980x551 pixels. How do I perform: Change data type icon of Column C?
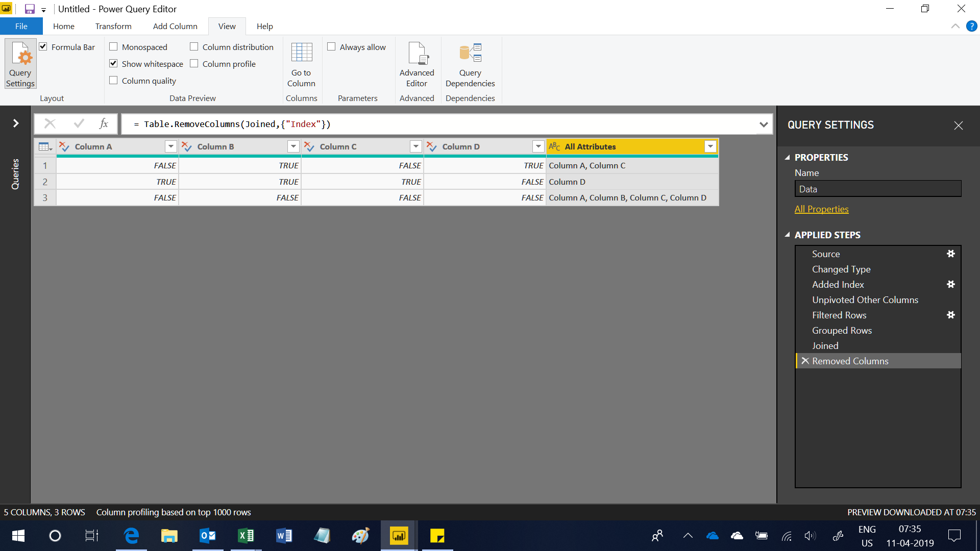point(309,147)
